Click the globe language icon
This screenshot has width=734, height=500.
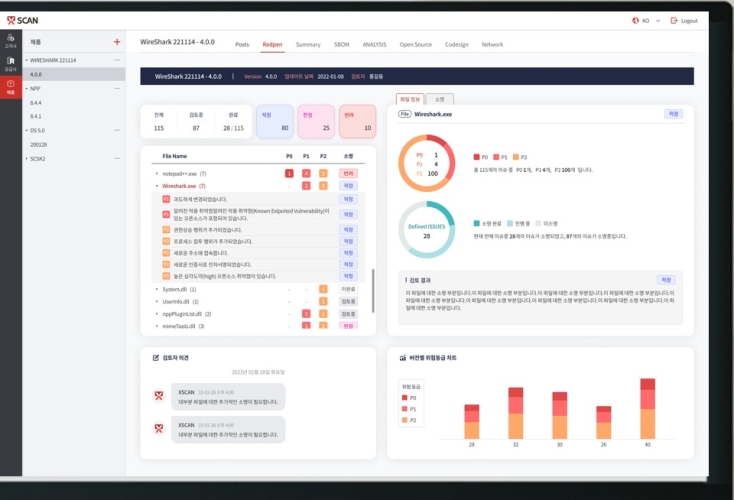(x=635, y=21)
